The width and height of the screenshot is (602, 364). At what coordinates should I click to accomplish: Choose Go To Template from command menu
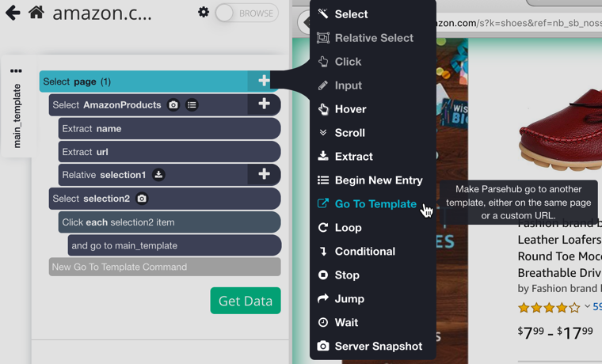pyautogui.click(x=375, y=204)
